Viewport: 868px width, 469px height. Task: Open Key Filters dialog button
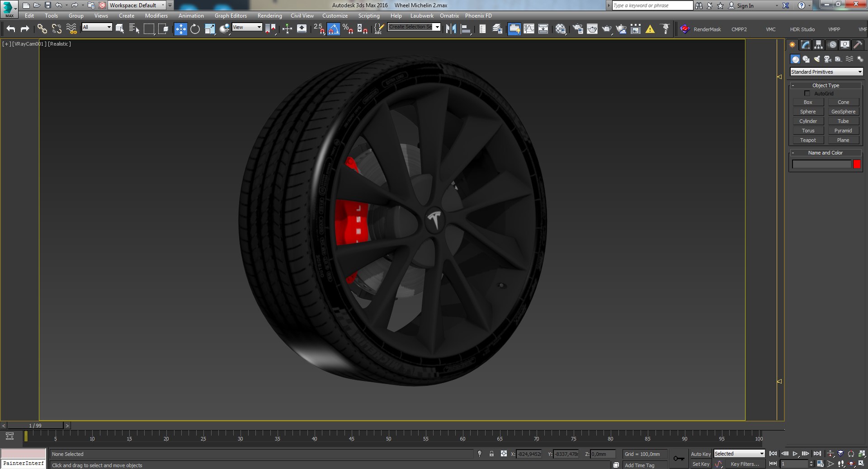click(745, 464)
